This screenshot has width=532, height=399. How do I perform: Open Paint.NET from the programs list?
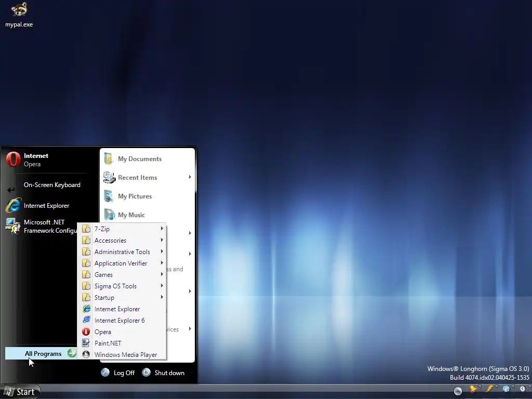coord(122,343)
